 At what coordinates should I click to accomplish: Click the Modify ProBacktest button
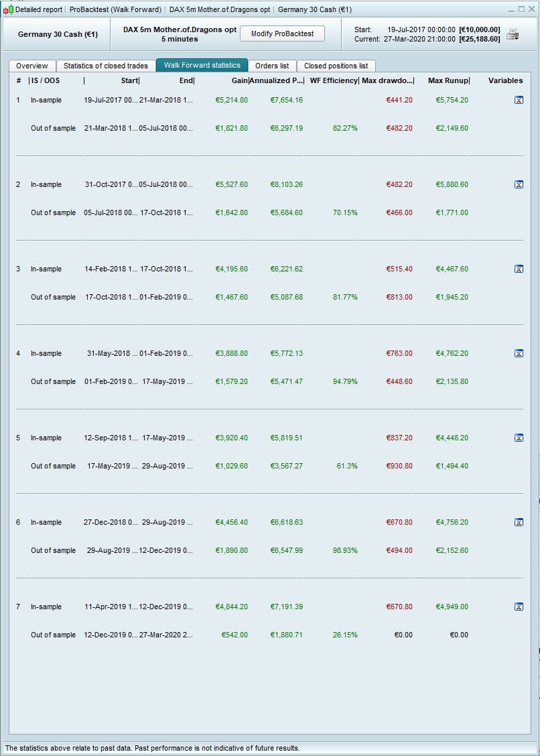pos(282,34)
